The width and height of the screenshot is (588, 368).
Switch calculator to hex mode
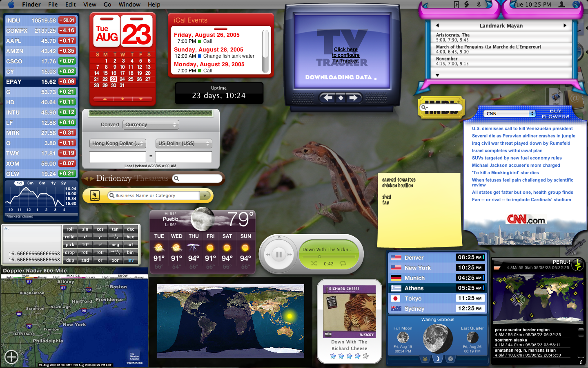point(130,237)
